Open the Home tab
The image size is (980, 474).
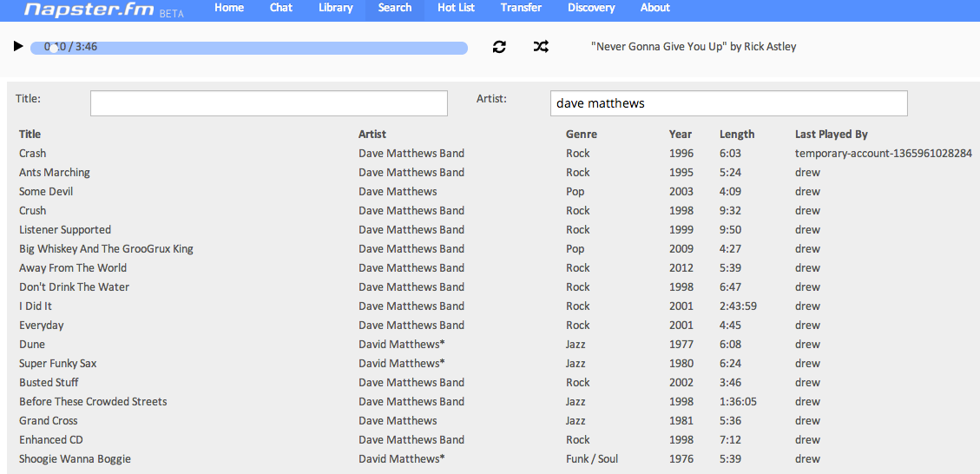pyautogui.click(x=229, y=8)
